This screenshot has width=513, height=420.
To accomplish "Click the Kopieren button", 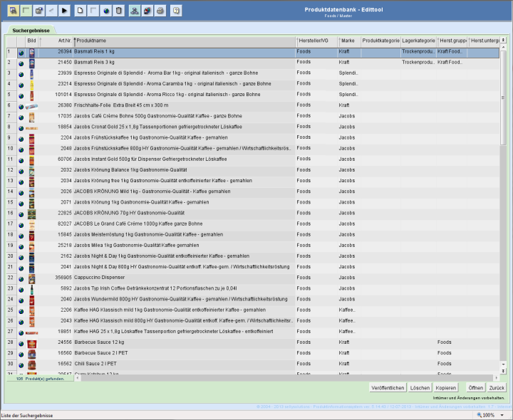I will tap(445, 387).
